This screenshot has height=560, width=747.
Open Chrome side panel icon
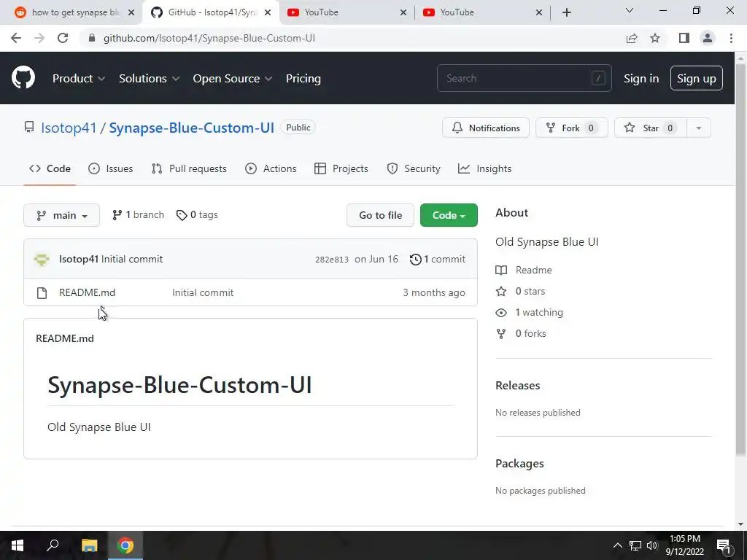[x=684, y=38]
